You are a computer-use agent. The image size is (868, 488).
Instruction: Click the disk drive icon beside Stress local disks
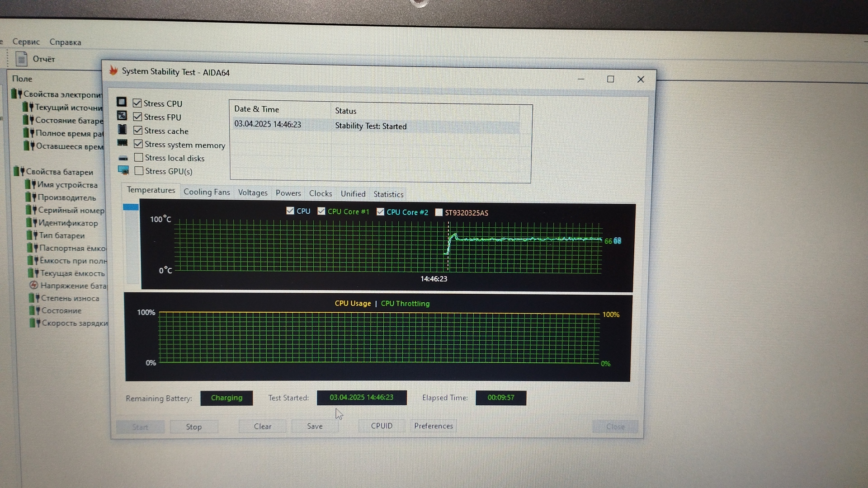tap(123, 158)
